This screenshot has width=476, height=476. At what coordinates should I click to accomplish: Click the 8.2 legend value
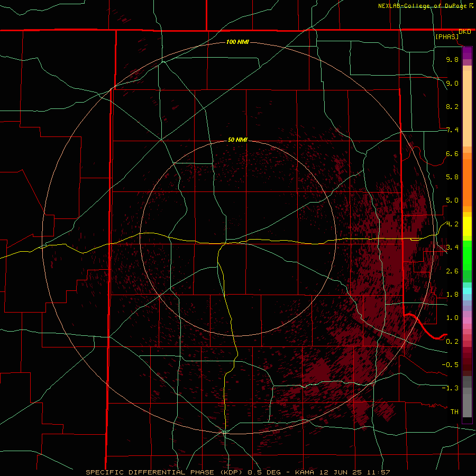pyautogui.click(x=452, y=106)
